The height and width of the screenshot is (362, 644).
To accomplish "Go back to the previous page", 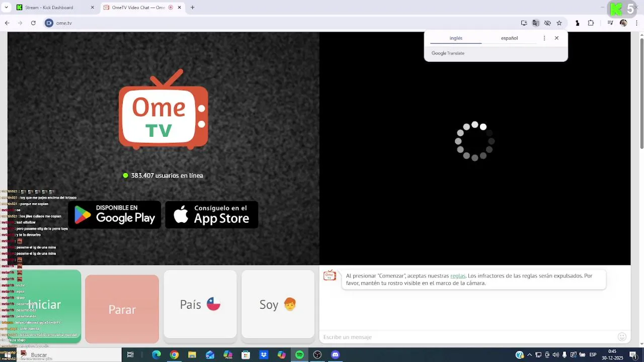I will pos(7,23).
